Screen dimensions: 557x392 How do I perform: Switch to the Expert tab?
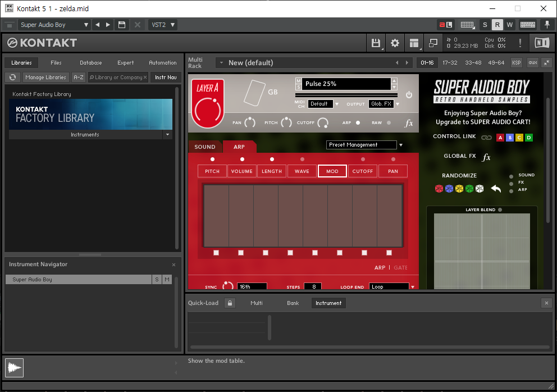point(125,62)
